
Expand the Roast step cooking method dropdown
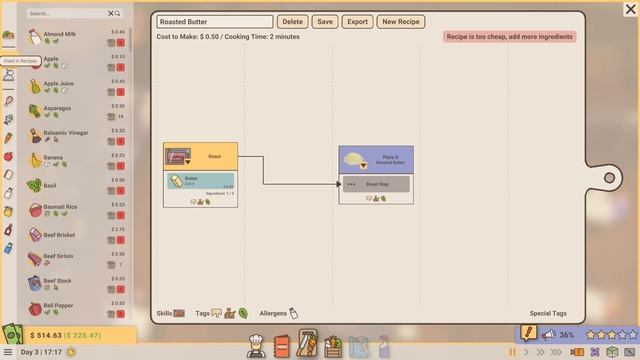click(x=188, y=162)
